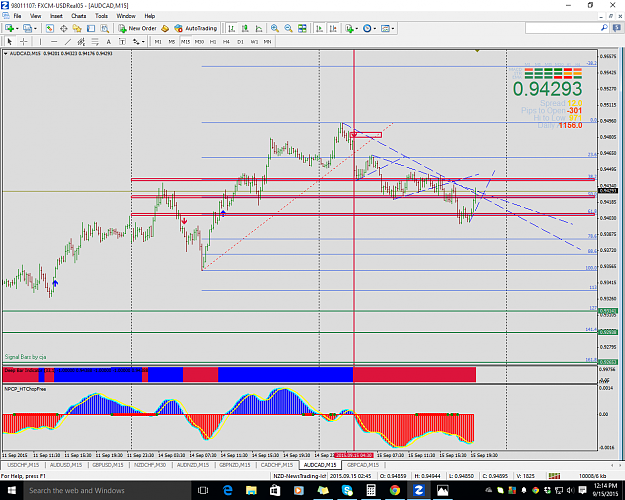Toggle the Market Watch window icon

pyautogui.click(x=49, y=28)
